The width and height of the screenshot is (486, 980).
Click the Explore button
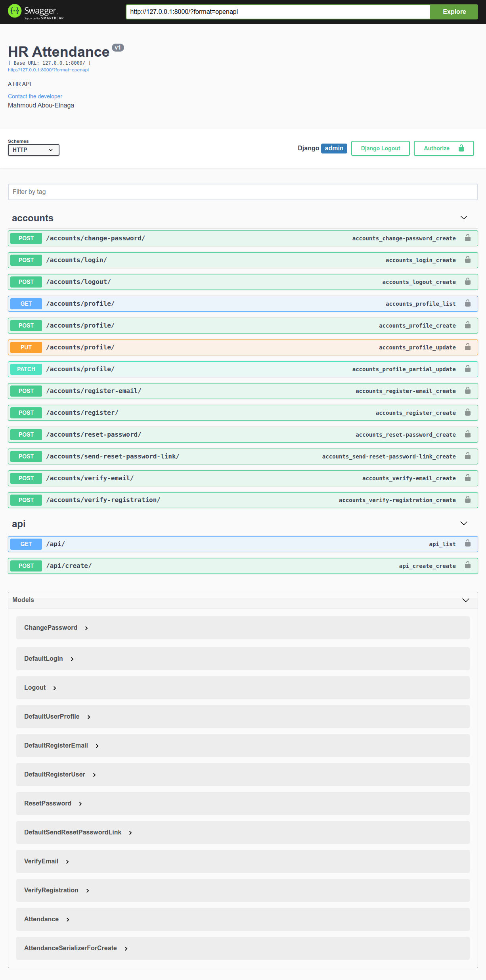[454, 12]
